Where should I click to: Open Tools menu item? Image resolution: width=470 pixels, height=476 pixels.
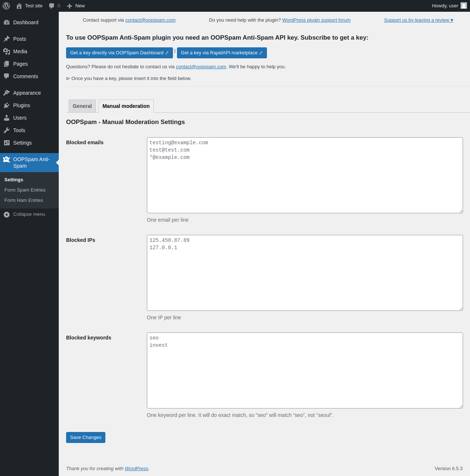click(29, 130)
